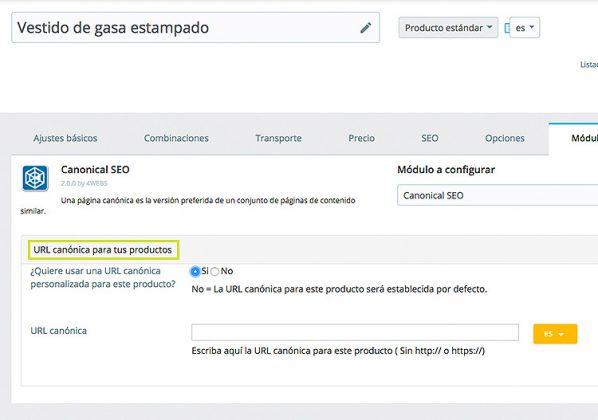The image size is (598, 420).
Task: Click the Vestido de gasa estampado name field
Action: tap(195, 27)
